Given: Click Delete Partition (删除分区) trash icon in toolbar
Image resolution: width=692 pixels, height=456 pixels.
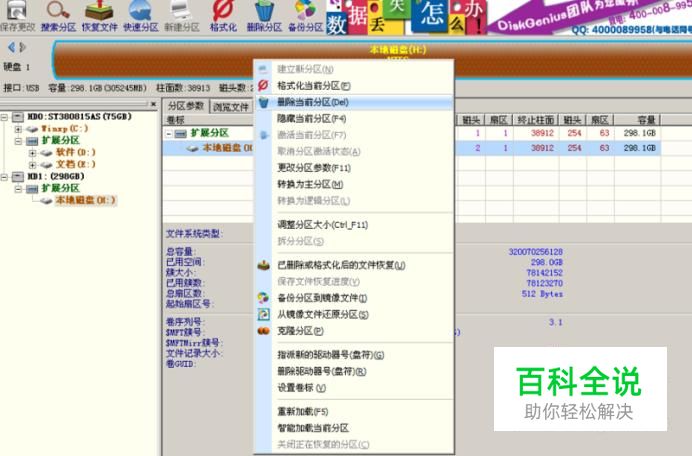Looking at the screenshot, I should coord(264,16).
